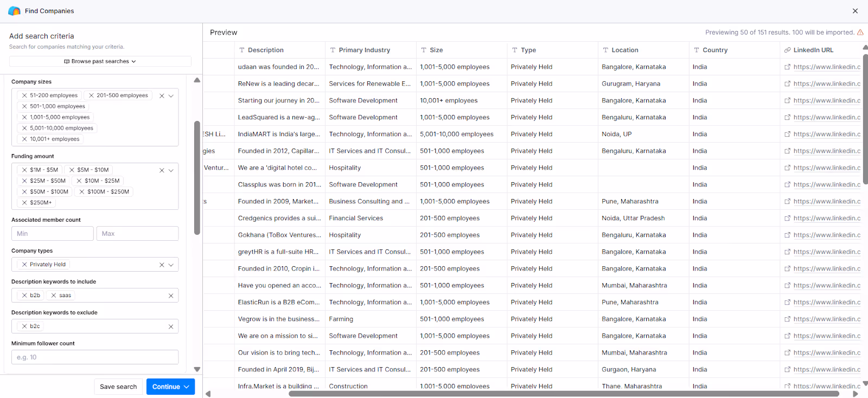The image size is (868, 398).
Task: Remove the b2b include keyword tag
Action: (24, 296)
